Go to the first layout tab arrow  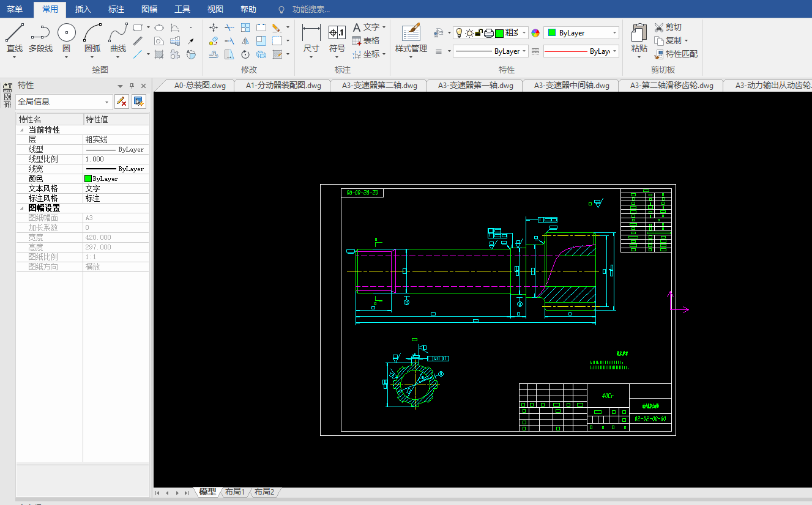pos(158,492)
